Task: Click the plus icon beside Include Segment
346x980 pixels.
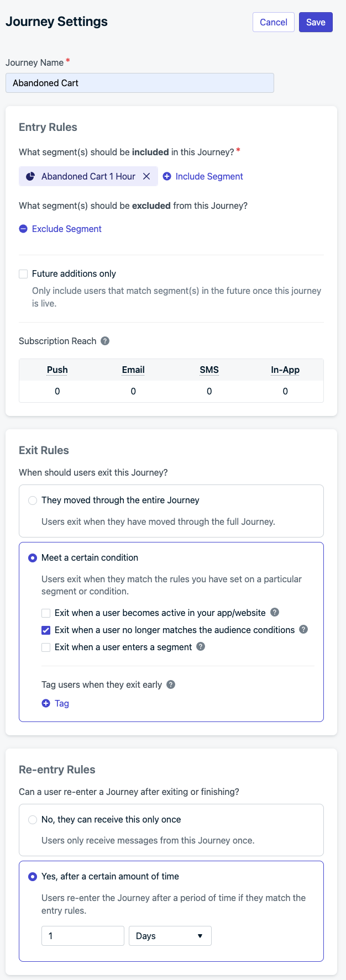Action: coord(167,176)
